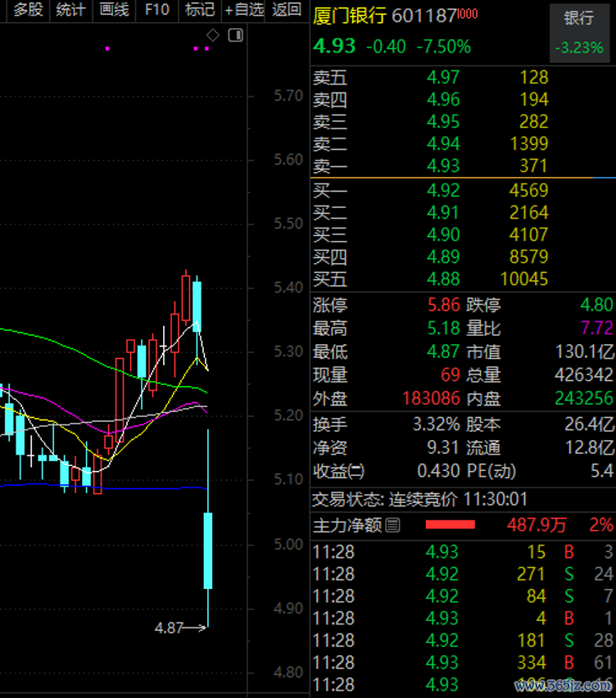Viewport: 616px width, 698px height.
Task: Click the 487.9万 net amount value
Action: click(x=537, y=525)
